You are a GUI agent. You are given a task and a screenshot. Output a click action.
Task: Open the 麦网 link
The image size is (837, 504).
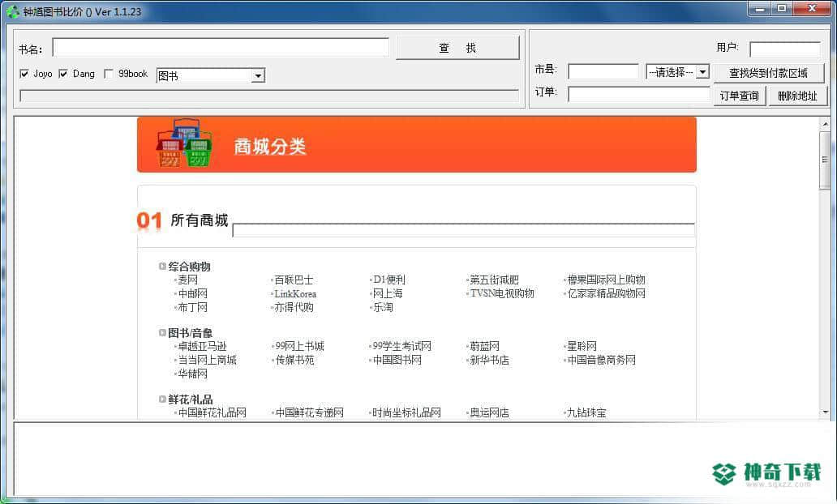(x=188, y=280)
